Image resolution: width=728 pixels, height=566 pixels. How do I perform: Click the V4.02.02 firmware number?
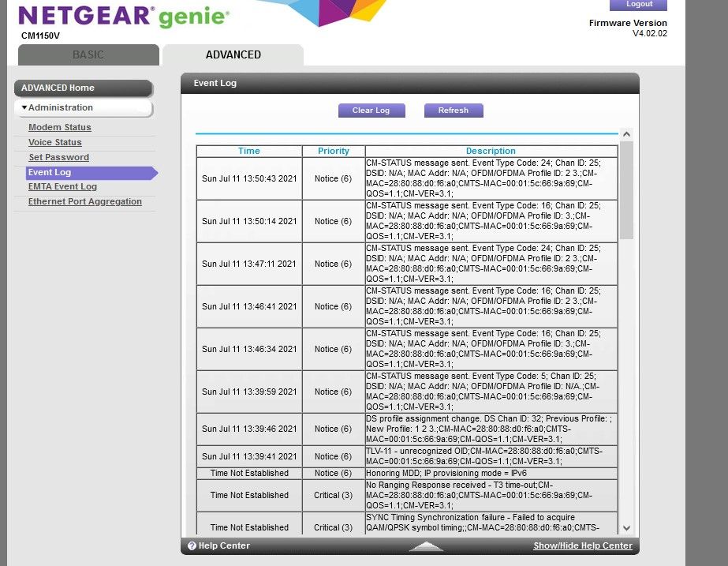pyautogui.click(x=650, y=33)
